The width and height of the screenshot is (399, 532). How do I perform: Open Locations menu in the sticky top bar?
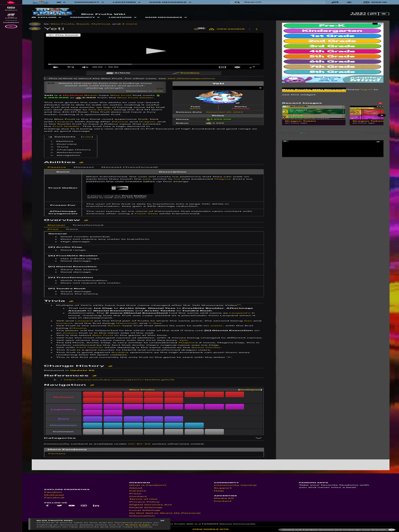(x=127, y=2)
